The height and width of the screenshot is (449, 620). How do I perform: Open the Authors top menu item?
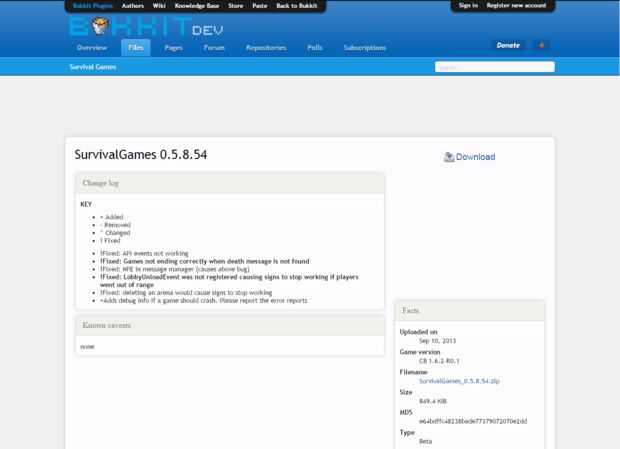tap(133, 6)
